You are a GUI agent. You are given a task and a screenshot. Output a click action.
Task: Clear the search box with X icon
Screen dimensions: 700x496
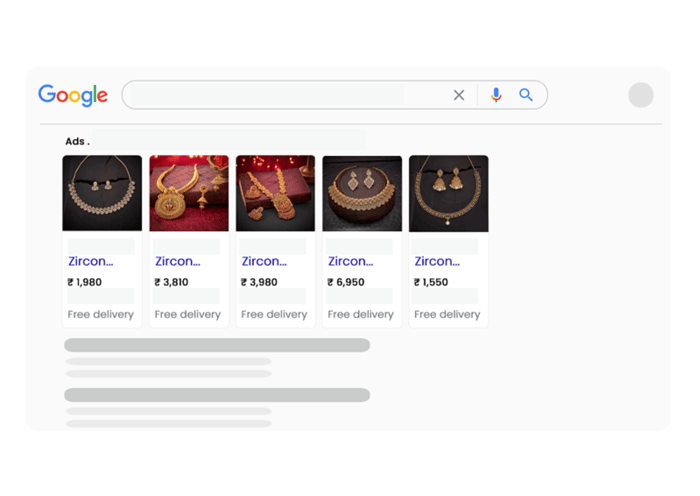click(x=459, y=95)
